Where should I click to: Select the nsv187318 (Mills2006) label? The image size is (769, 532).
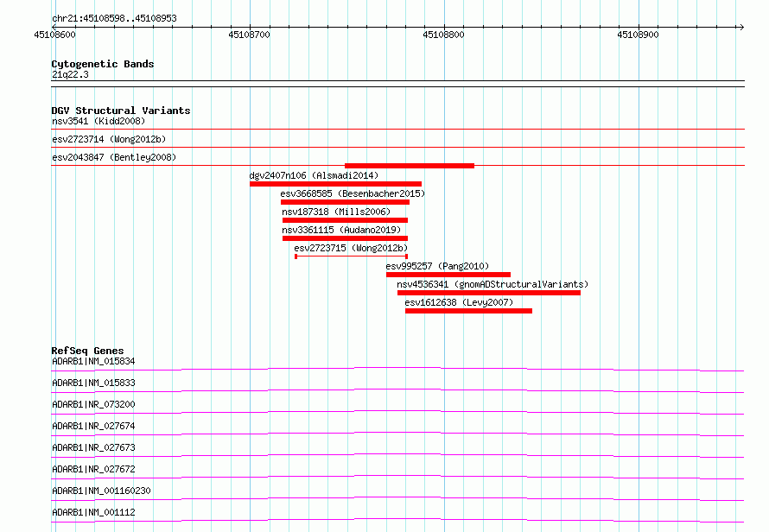[336, 212]
